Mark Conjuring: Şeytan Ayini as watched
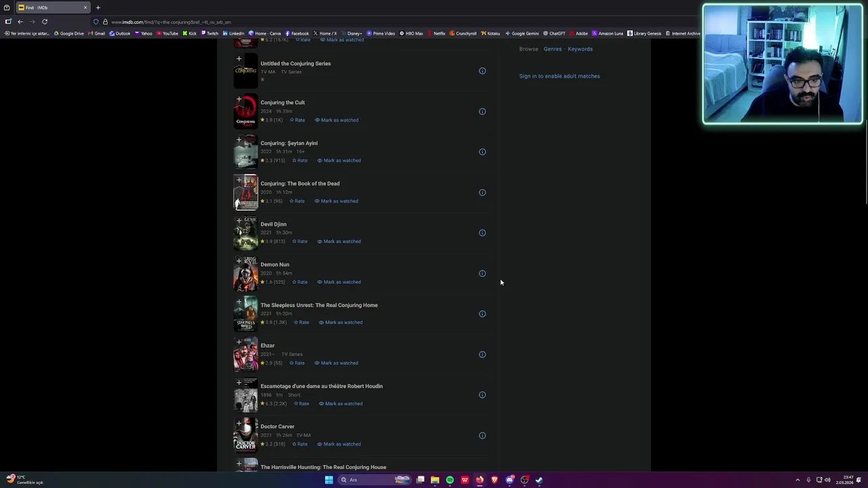The height and width of the screenshot is (488, 868). click(x=339, y=161)
